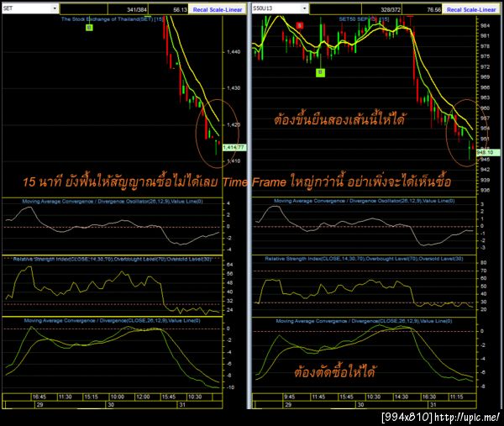Click the 9:45 time label on S50U13 axis
Image resolution: width=504 pixels, height=426 pixels.
click(x=289, y=397)
